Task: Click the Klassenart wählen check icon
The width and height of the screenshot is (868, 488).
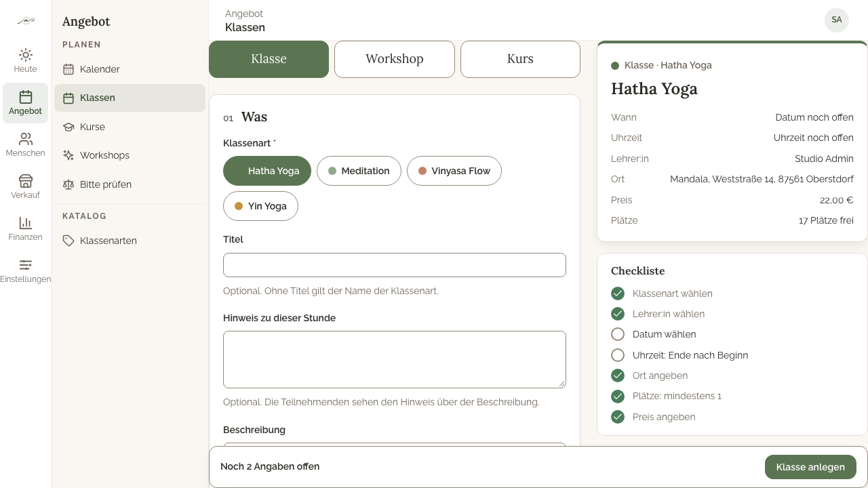Action: pos(618,293)
